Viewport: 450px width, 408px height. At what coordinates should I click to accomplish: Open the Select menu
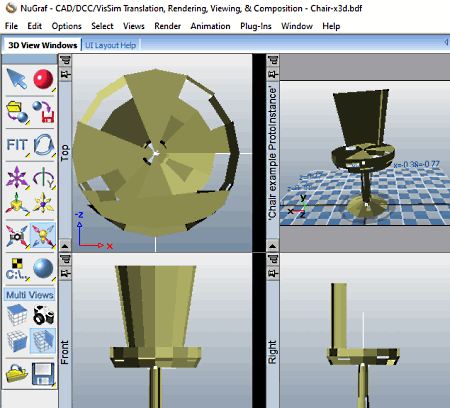tap(102, 26)
